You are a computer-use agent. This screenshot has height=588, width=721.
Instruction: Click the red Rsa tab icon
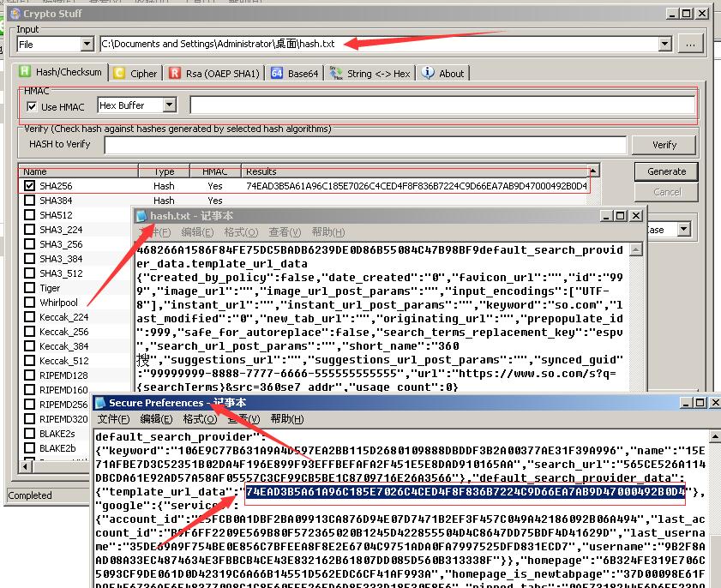click(x=175, y=73)
